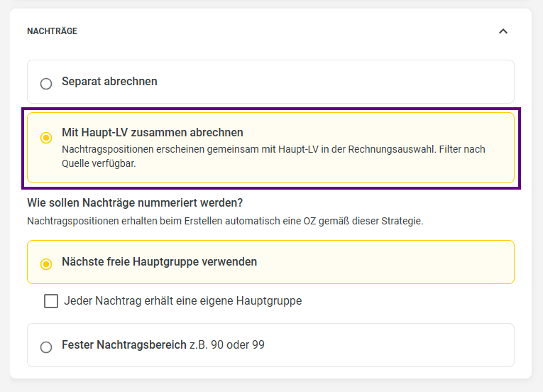Click the Separat abrechnen label text
The height and width of the screenshot is (392, 543).
pyautogui.click(x=109, y=81)
